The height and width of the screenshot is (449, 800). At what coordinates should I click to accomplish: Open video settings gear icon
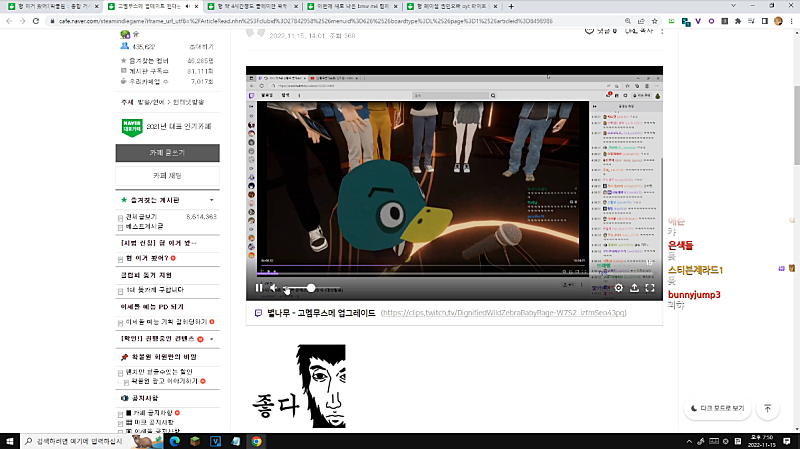(618, 288)
